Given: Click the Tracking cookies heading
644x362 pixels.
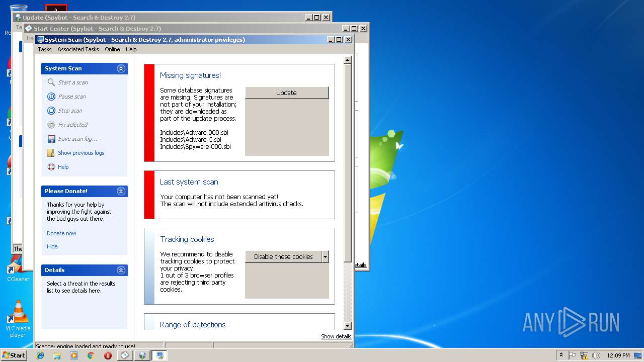Looking at the screenshot, I should coord(187,239).
